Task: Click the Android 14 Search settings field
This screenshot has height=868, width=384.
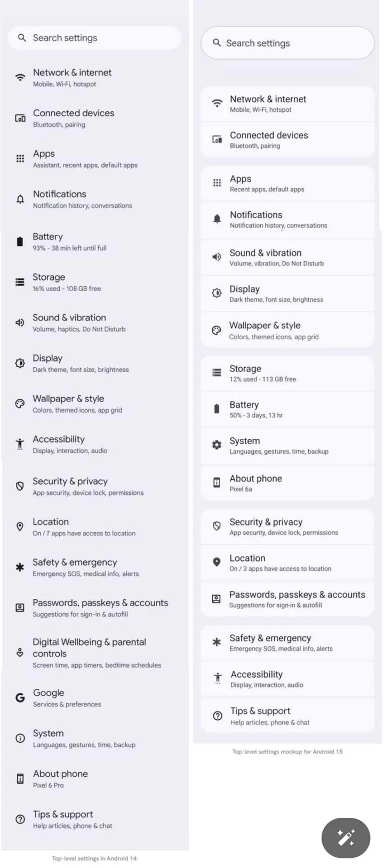Action: (x=94, y=38)
